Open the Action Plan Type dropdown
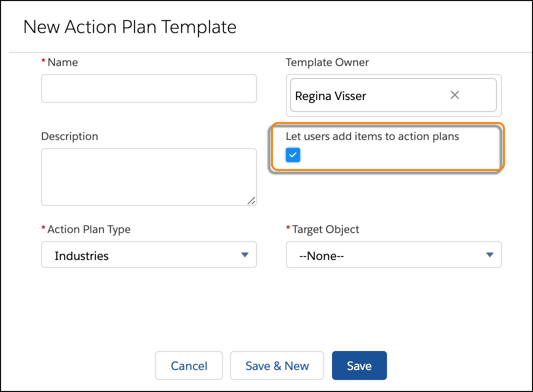The height and width of the screenshot is (392, 533). tap(149, 254)
